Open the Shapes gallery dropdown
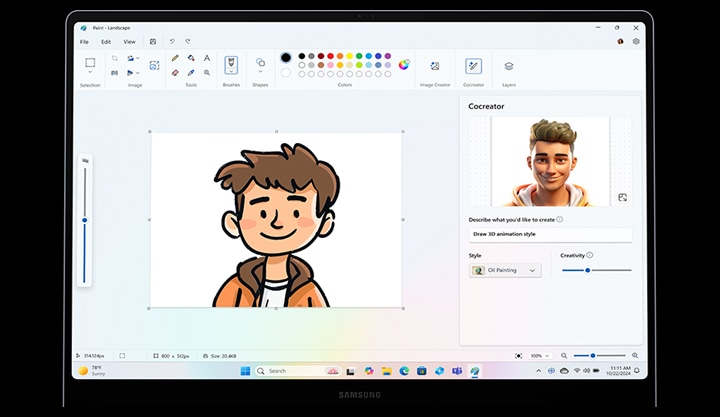 click(x=260, y=72)
